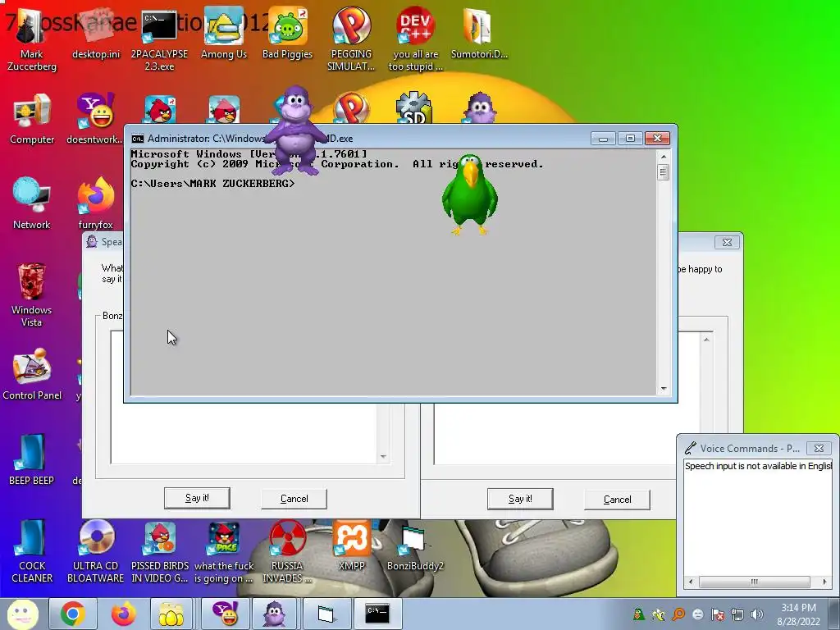Screen dimensions: 840x630
Task: Click the volume speaker tray icon
Action: [756, 614]
